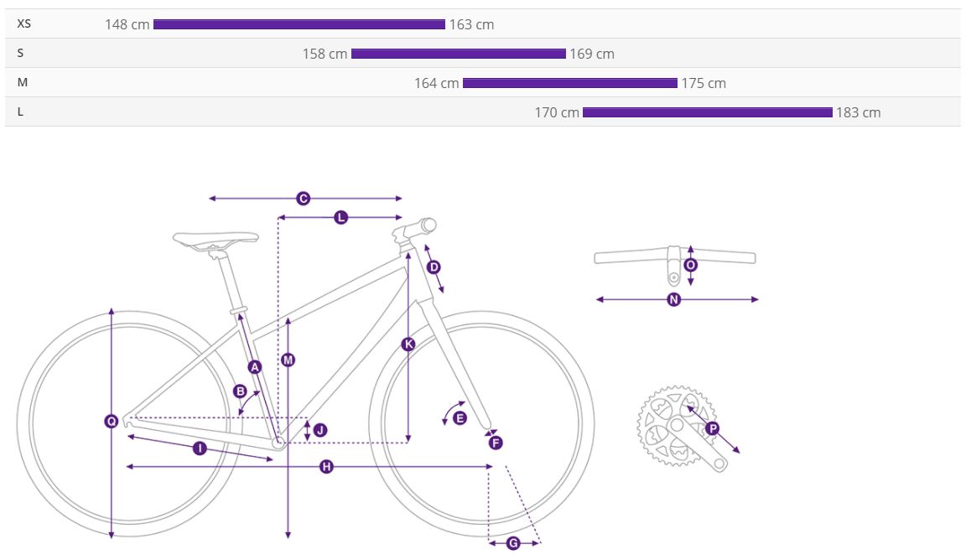Click the E head angle marker
The image size is (966, 560).
tap(460, 418)
